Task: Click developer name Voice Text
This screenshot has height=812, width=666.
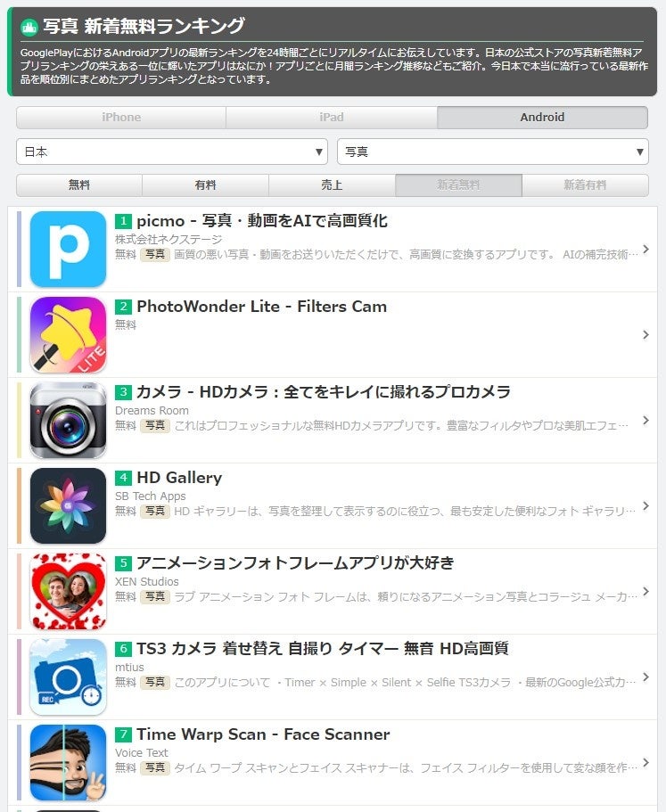Action: click(142, 752)
